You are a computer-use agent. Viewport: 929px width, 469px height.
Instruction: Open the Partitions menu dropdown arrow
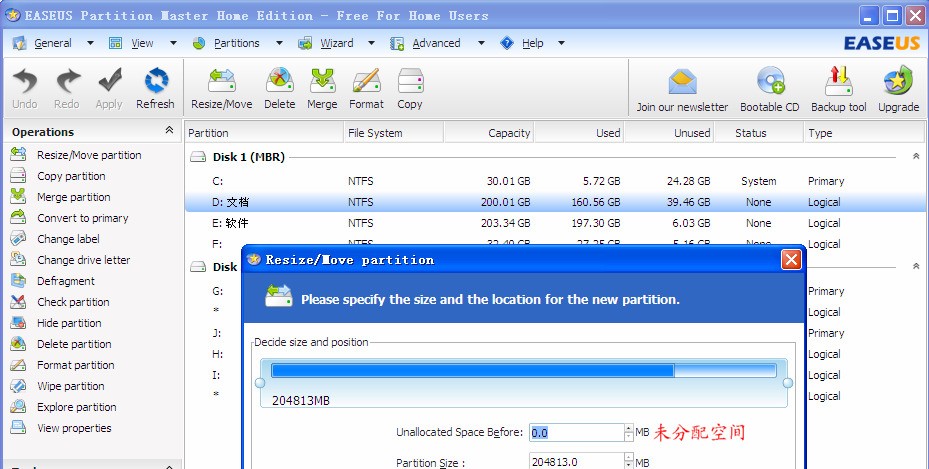pyautogui.click(x=279, y=43)
